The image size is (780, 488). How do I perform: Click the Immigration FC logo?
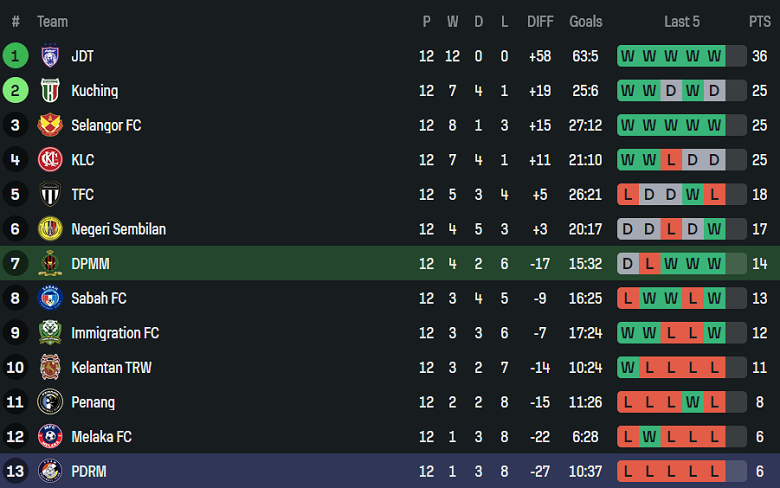click(50, 333)
